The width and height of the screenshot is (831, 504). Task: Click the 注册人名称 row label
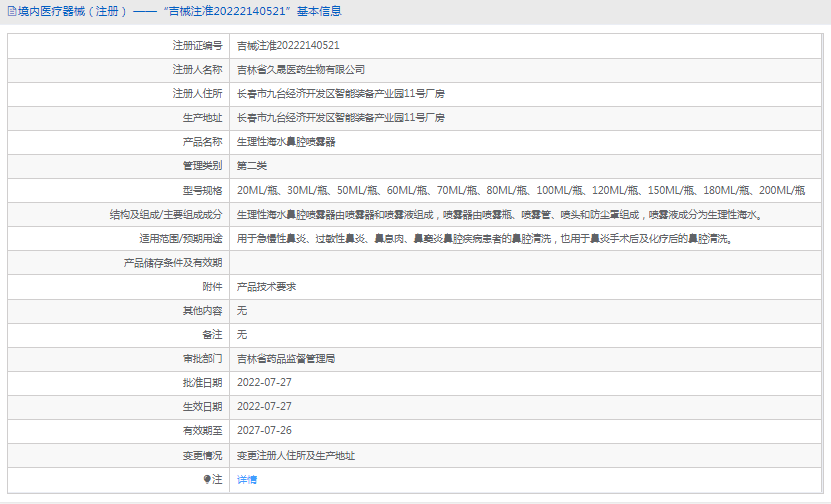pyautogui.click(x=197, y=69)
